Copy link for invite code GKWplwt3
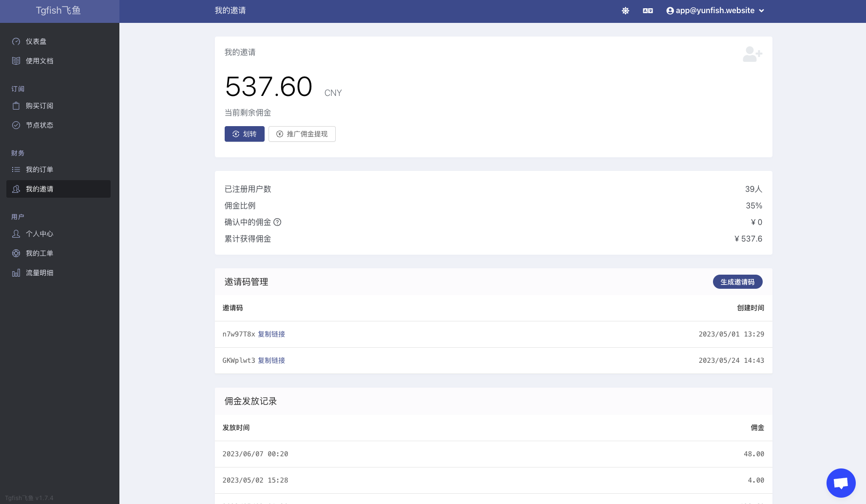The image size is (866, 504). pos(271,360)
